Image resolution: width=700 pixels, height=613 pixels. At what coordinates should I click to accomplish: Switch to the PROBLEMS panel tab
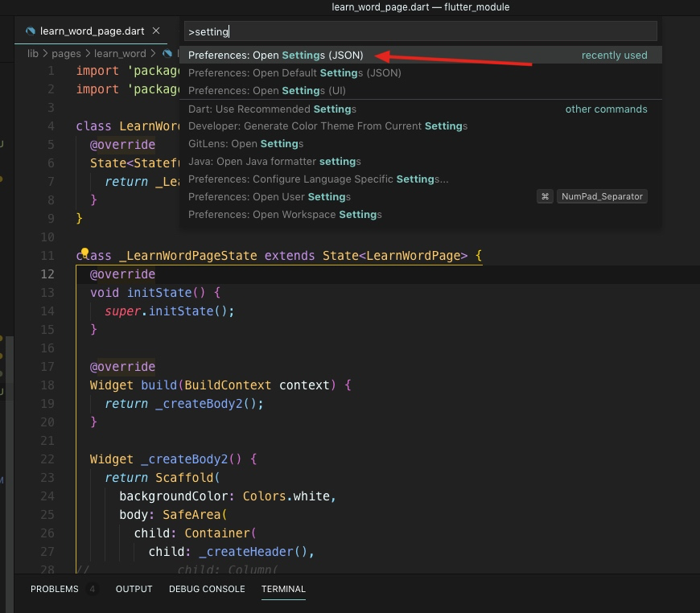coord(55,589)
